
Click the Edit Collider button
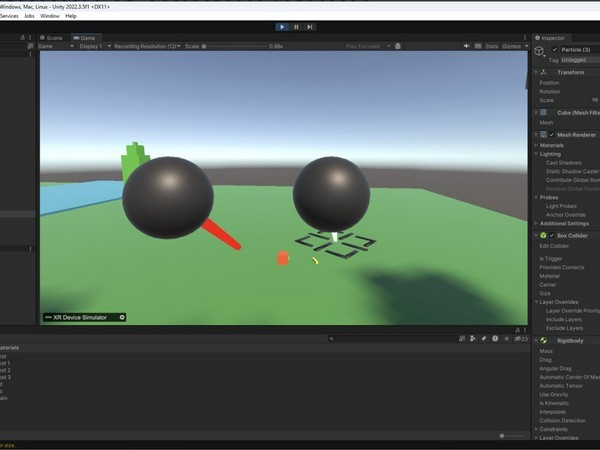pos(557,246)
